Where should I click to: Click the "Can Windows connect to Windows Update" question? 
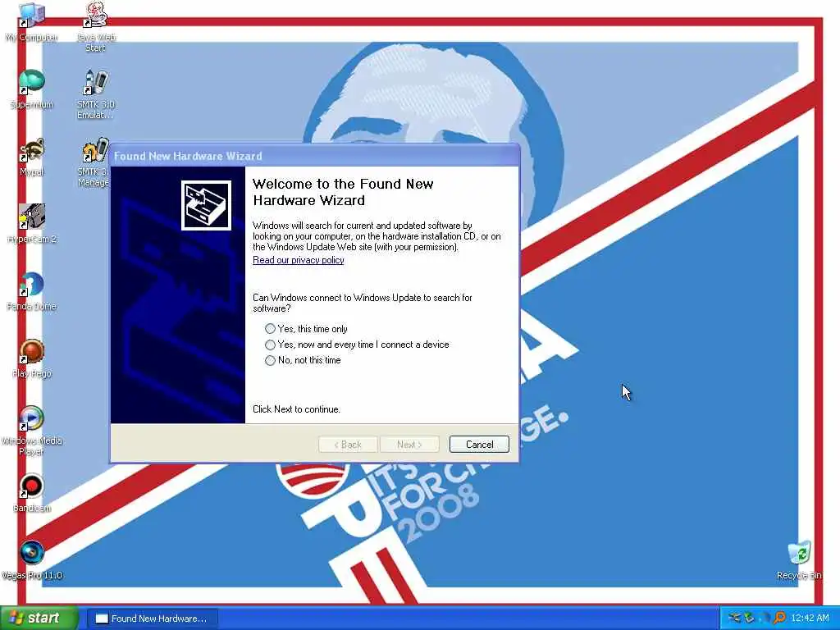(363, 304)
